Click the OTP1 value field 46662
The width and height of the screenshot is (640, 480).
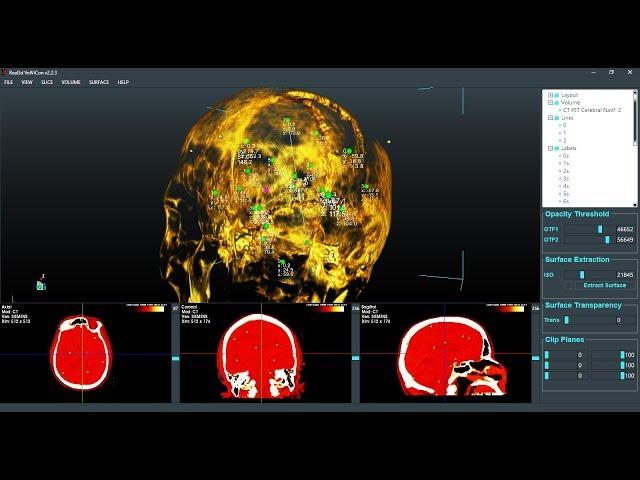coord(625,229)
